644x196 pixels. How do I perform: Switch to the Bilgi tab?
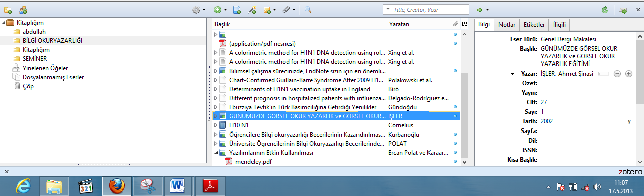(x=484, y=24)
